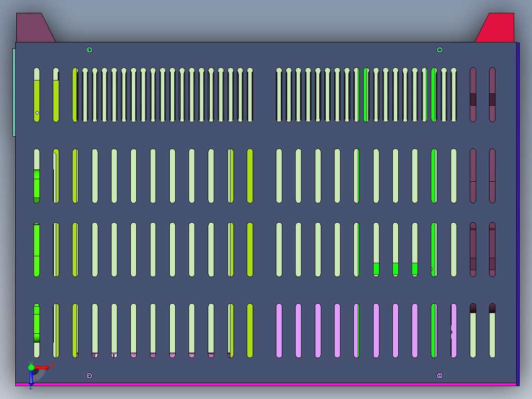This screenshot has height=399, width=532.
Task: Pick the cyan screw hole near top-right corner
Action: click(x=440, y=50)
